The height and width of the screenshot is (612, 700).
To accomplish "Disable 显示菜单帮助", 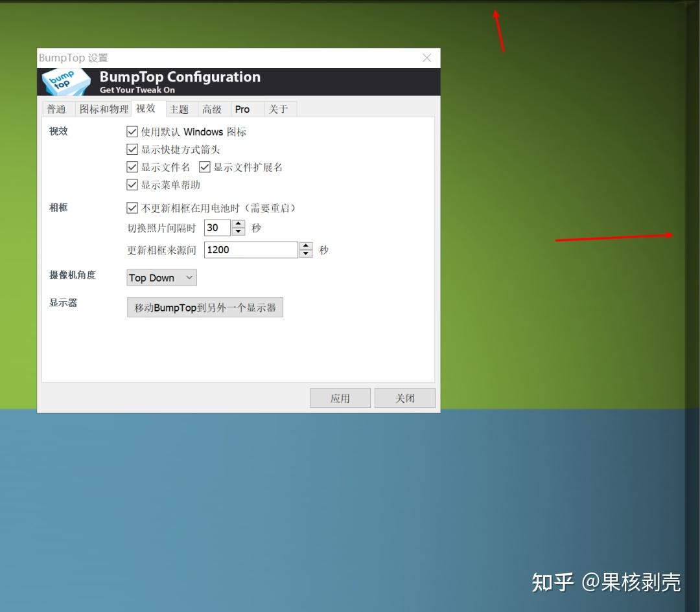I will 133,184.
